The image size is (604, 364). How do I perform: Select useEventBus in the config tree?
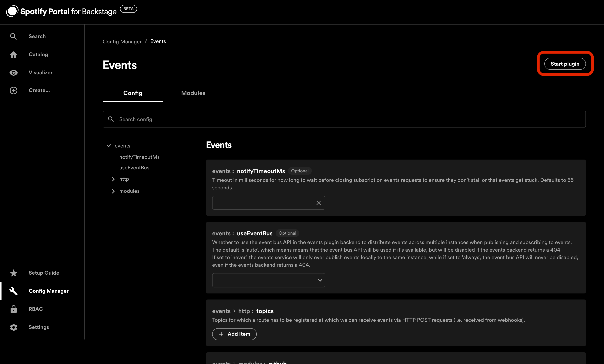[x=134, y=167]
